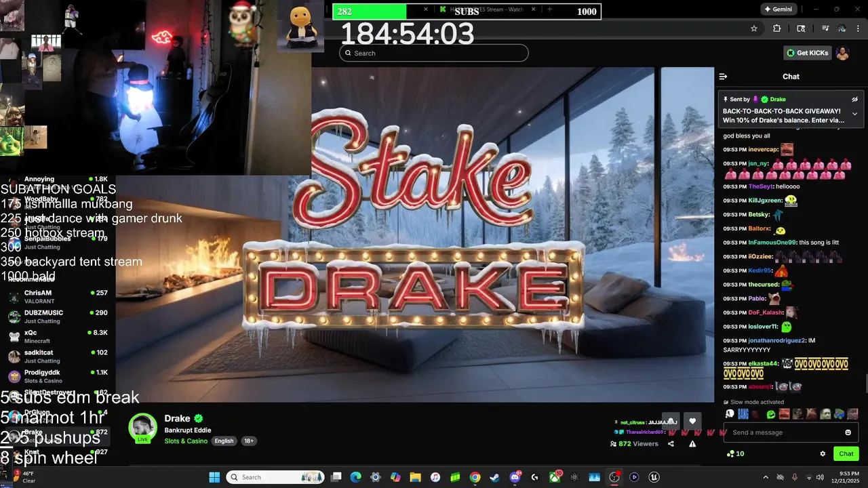Bookmark this page with the star icon

click(754, 28)
